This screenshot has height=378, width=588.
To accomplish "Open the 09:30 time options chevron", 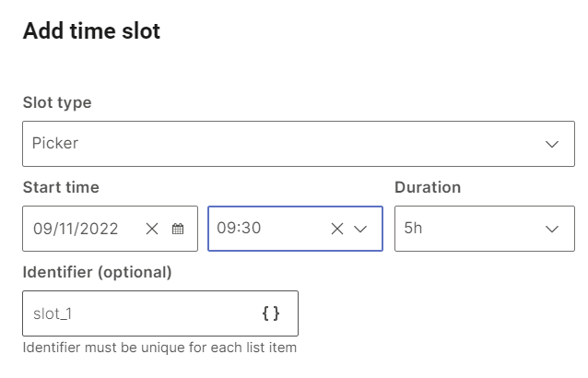I will click(360, 229).
